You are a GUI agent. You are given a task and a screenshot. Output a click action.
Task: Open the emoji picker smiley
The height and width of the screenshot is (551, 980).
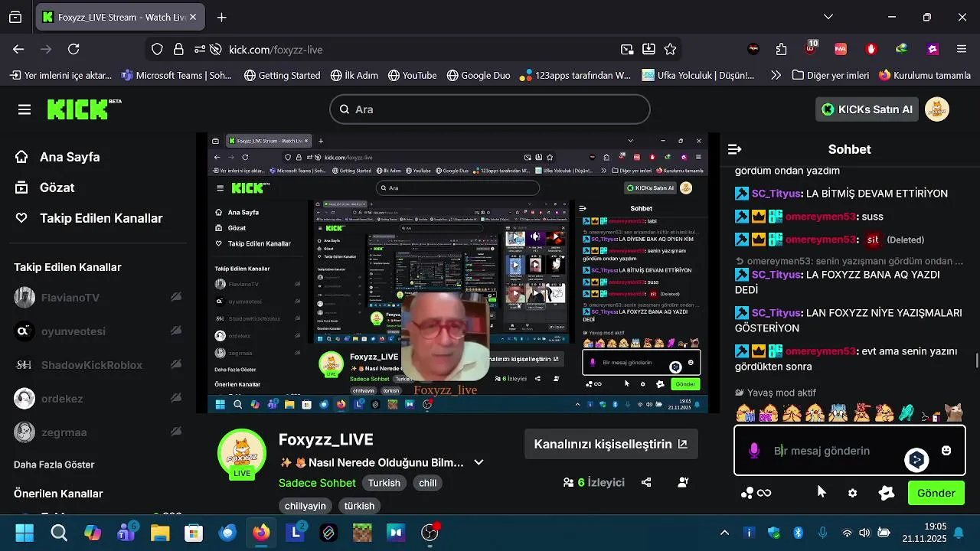[x=946, y=451]
